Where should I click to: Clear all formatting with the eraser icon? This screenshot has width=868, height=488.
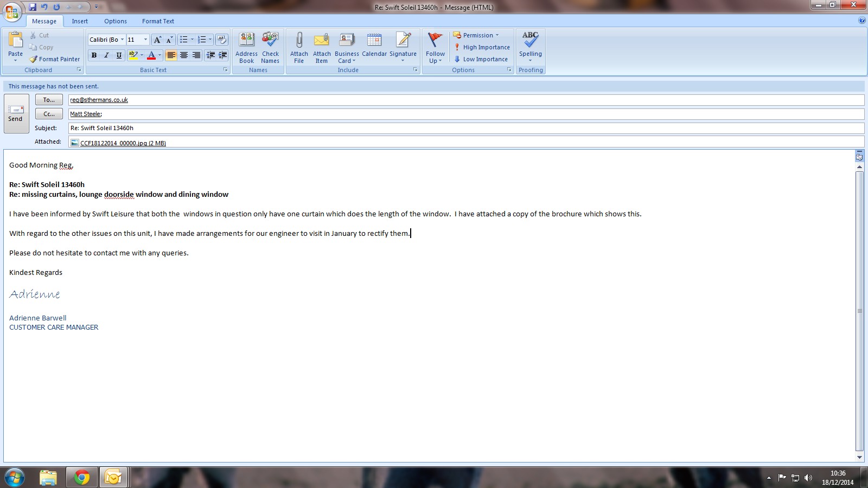click(x=221, y=40)
